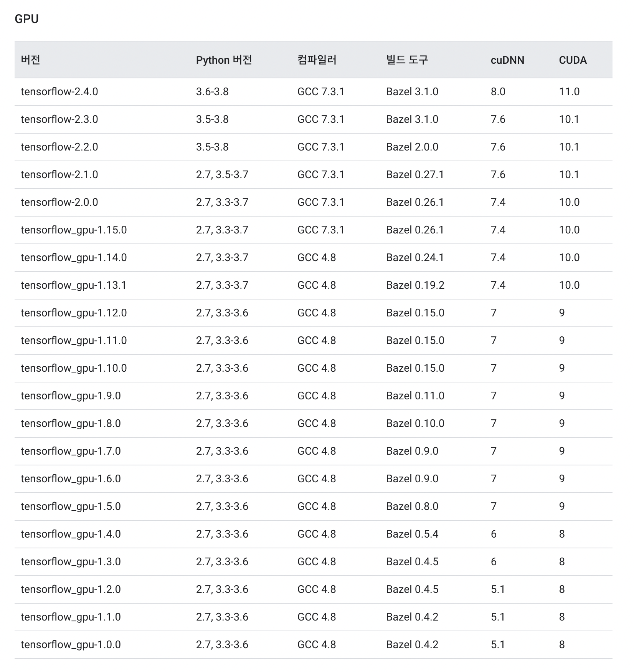Click the Bazel 0.5.4 cell
Viewport: 634px width, 672px height.
[x=412, y=534]
